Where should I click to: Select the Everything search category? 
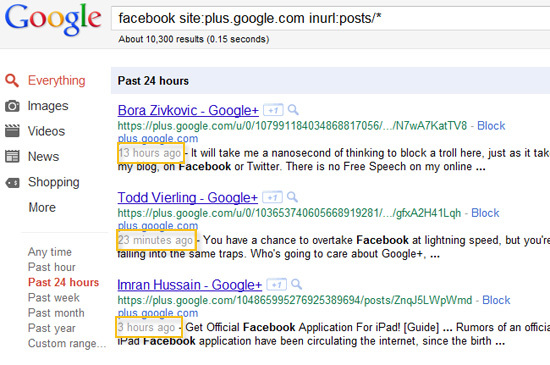point(56,81)
